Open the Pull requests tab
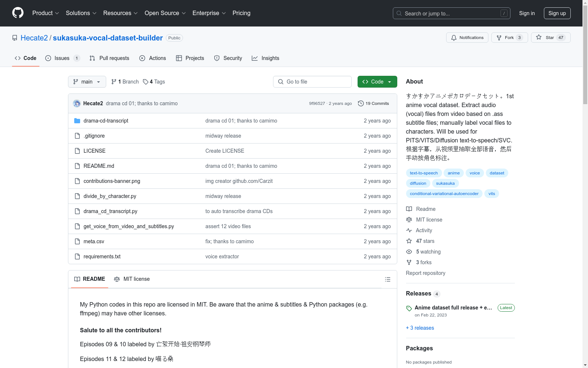 (x=110, y=58)
